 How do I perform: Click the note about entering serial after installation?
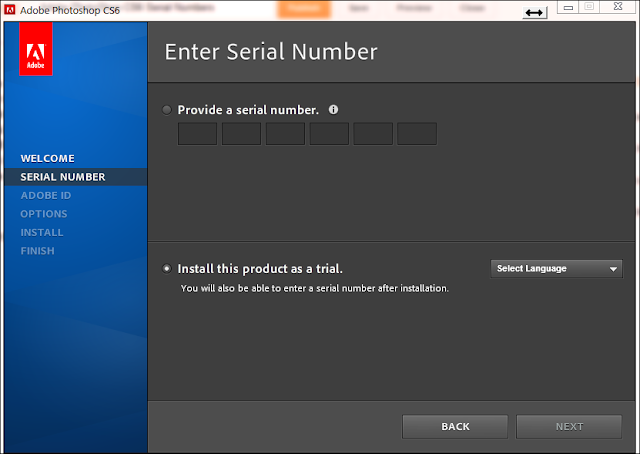(315, 288)
